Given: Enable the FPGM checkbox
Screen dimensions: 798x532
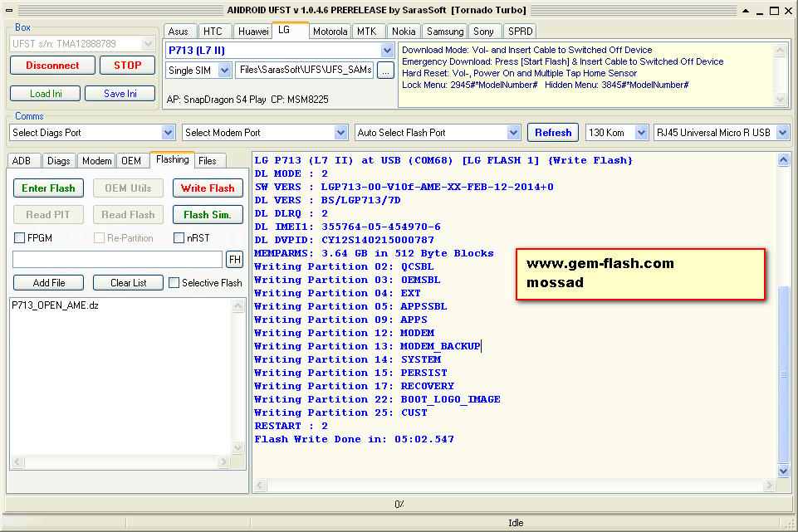Looking at the screenshot, I should pos(19,237).
